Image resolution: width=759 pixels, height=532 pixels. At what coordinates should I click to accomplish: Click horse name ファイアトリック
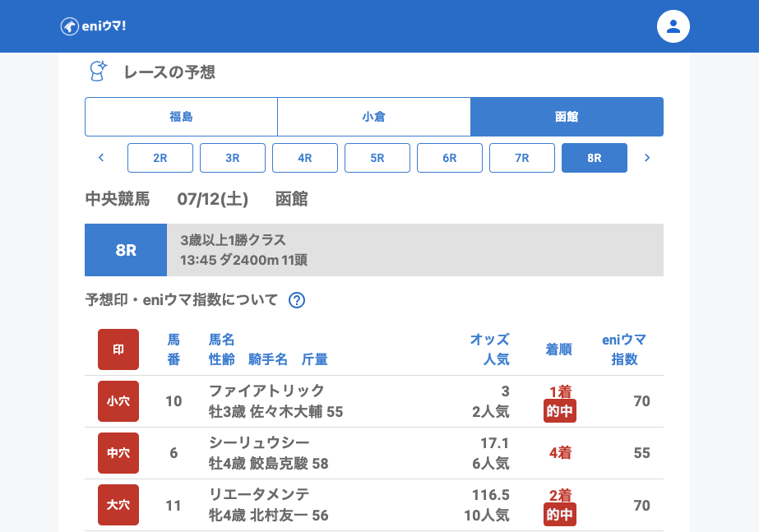266,391
